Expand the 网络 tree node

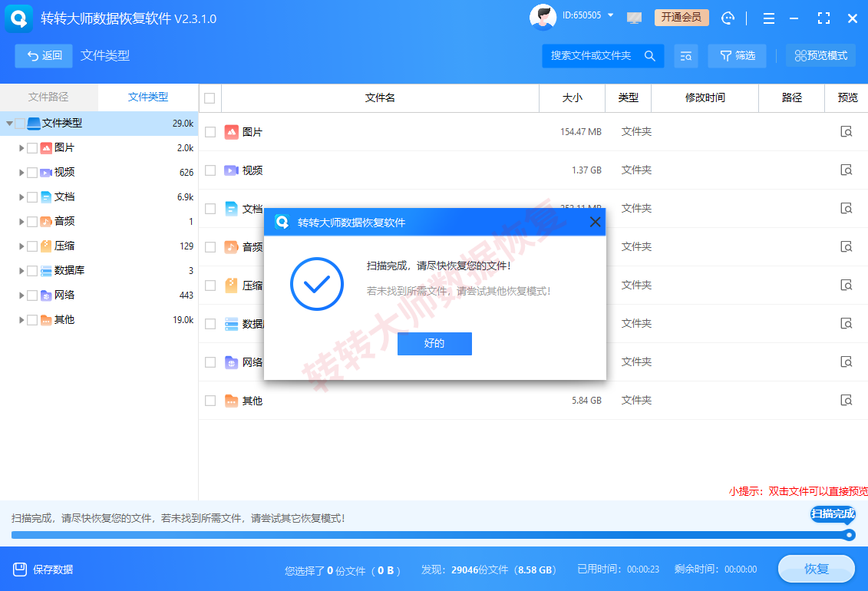click(21, 295)
